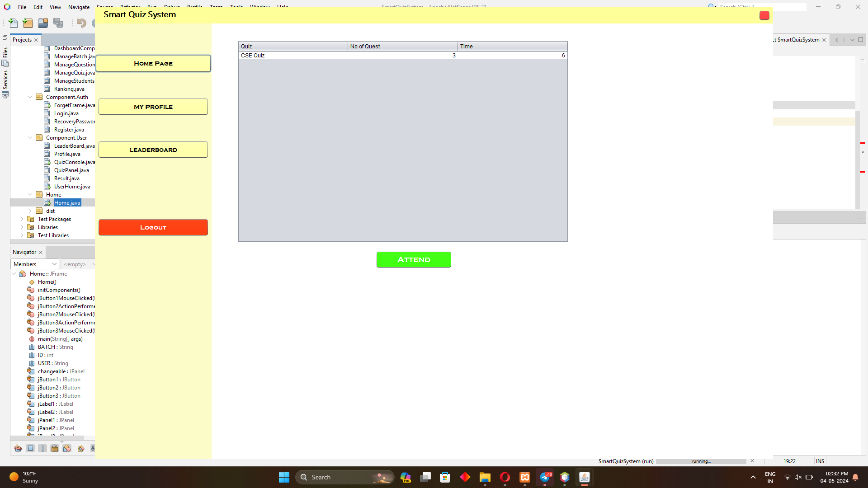Viewport: 868px width, 488px height.
Task: Click the Undo toolbar icon
Action: coord(81,23)
